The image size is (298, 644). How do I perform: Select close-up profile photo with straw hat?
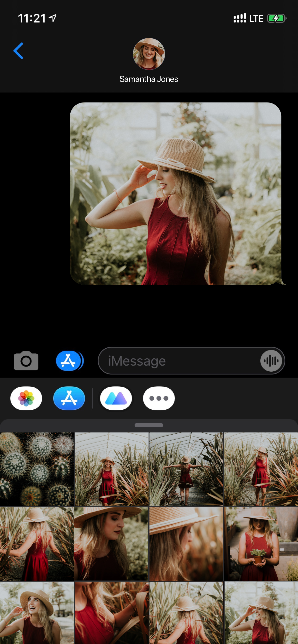(x=111, y=544)
